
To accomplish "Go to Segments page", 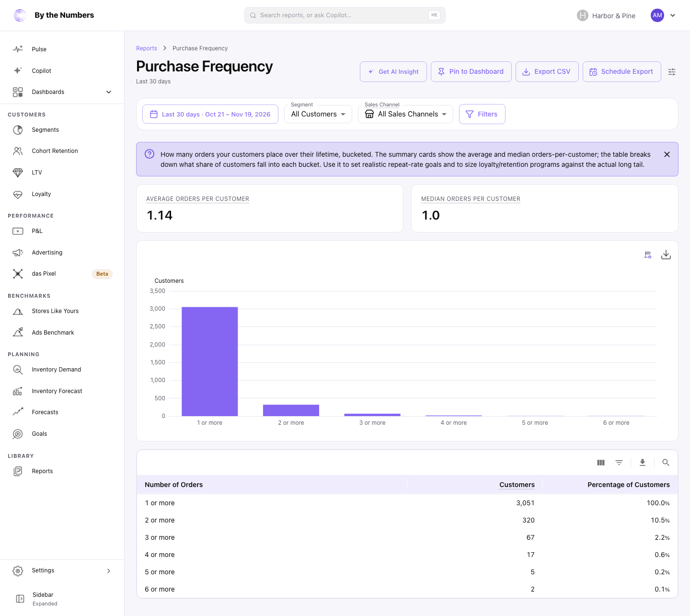I will point(62,130).
